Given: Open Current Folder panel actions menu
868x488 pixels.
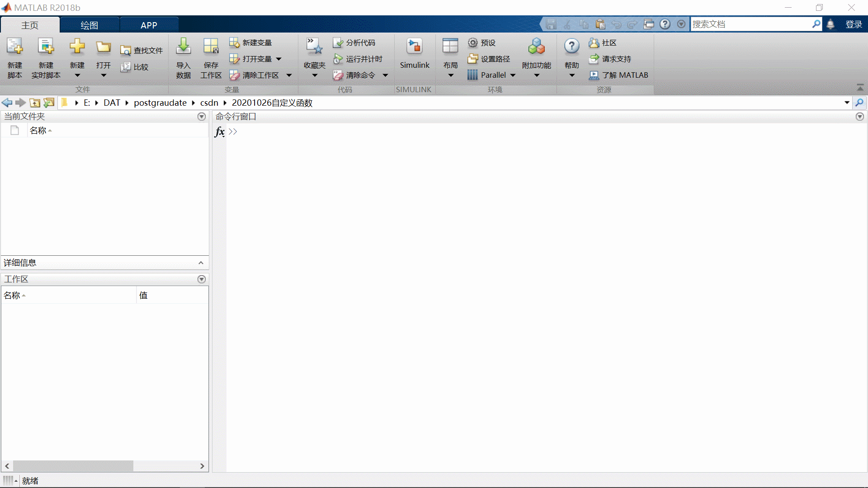Looking at the screenshot, I should click(202, 117).
